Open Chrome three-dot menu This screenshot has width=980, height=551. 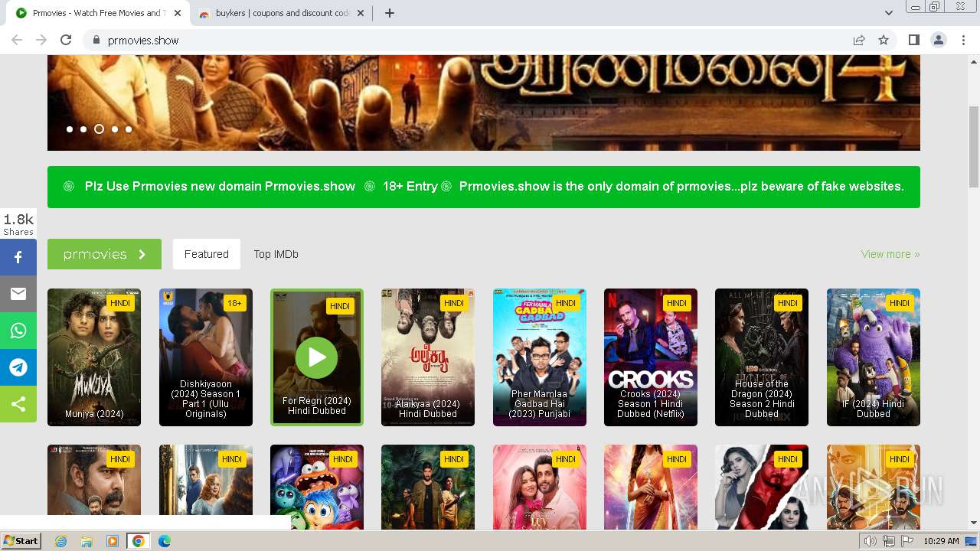(964, 40)
